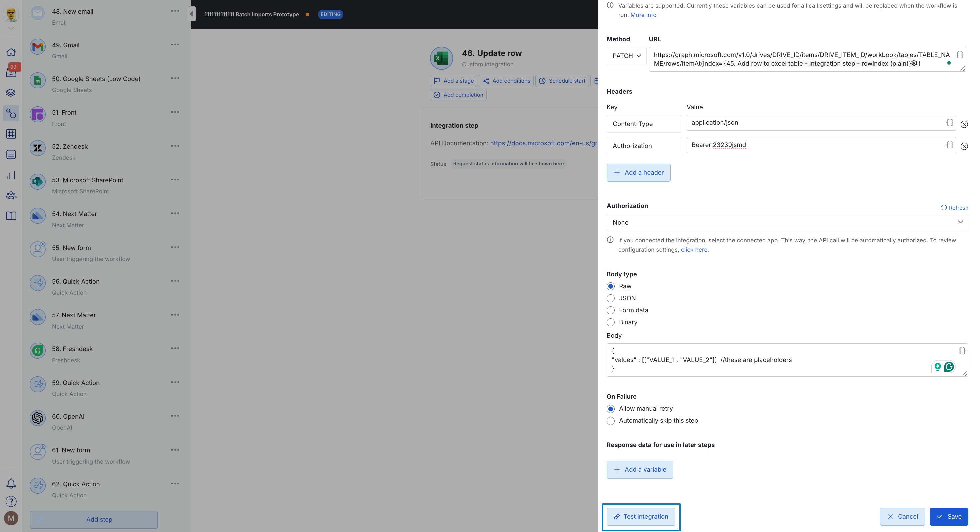Image resolution: width=980 pixels, height=532 pixels.
Task: Click the More info link
Action: point(643,15)
